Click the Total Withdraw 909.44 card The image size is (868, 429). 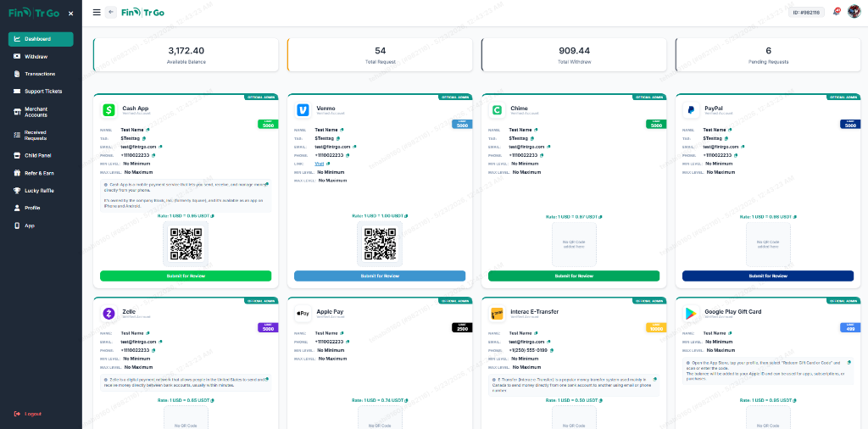[574, 55]
